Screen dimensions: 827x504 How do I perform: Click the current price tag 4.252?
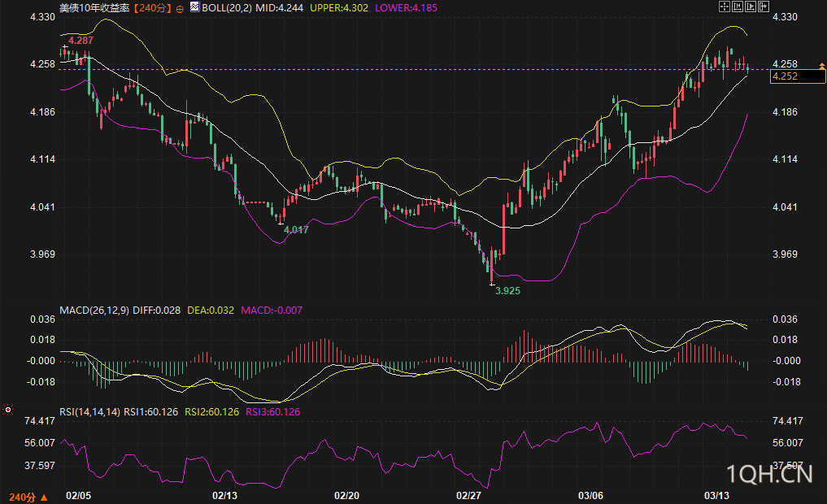[785, 76]
